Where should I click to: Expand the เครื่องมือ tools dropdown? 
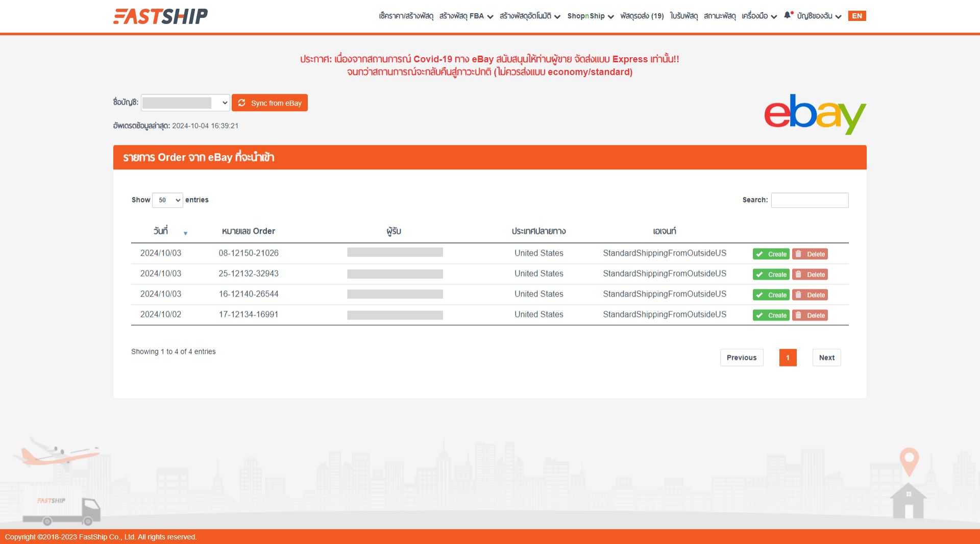pyautogui.click(x=759, y=16)
